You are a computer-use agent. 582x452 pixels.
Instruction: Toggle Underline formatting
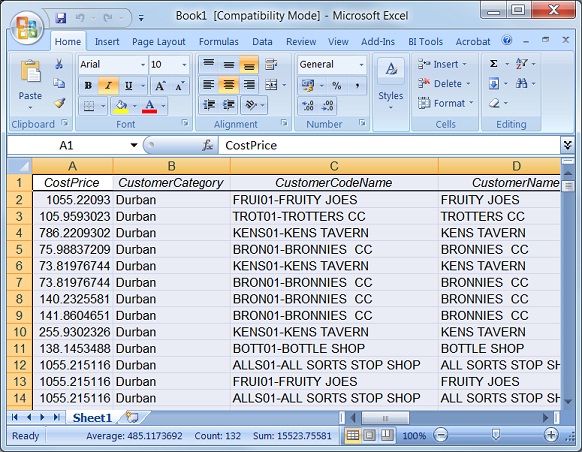click(x=128, y=86)
